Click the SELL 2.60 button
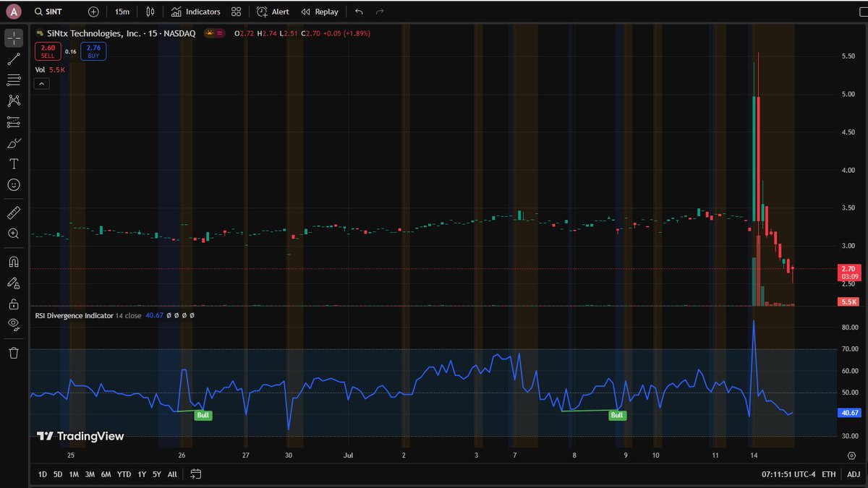868x488 pixels. coord(48,51)
